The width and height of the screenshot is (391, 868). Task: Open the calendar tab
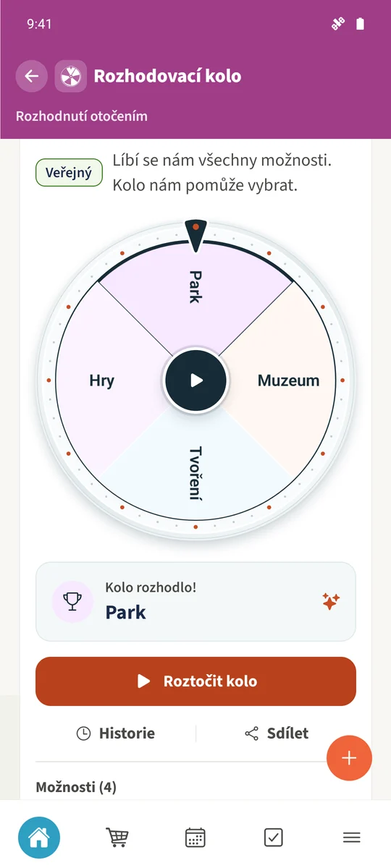(195, 838)
